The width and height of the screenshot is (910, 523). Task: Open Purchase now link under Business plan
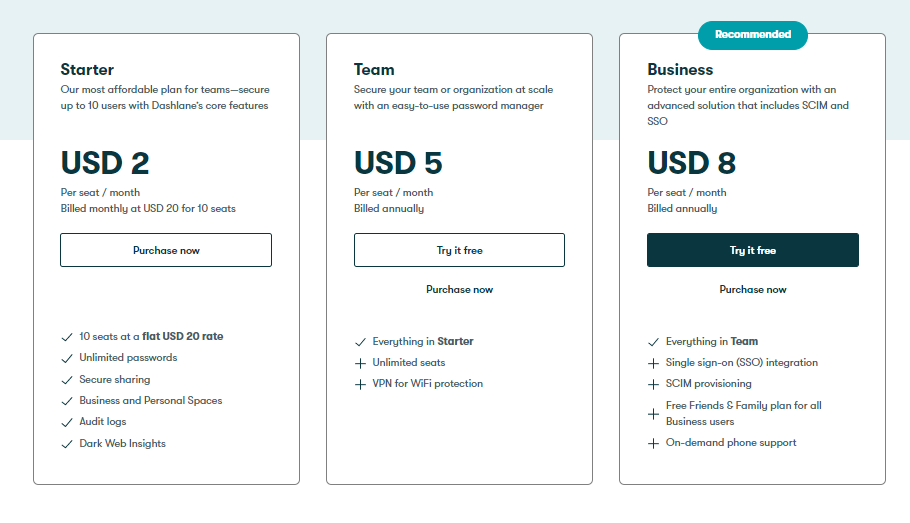pyautogui.click(x=753, y=289)
